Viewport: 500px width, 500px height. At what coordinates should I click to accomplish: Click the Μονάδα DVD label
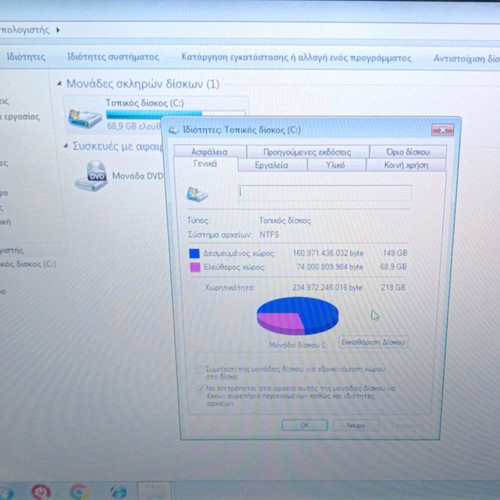click(x=138, y=176)
